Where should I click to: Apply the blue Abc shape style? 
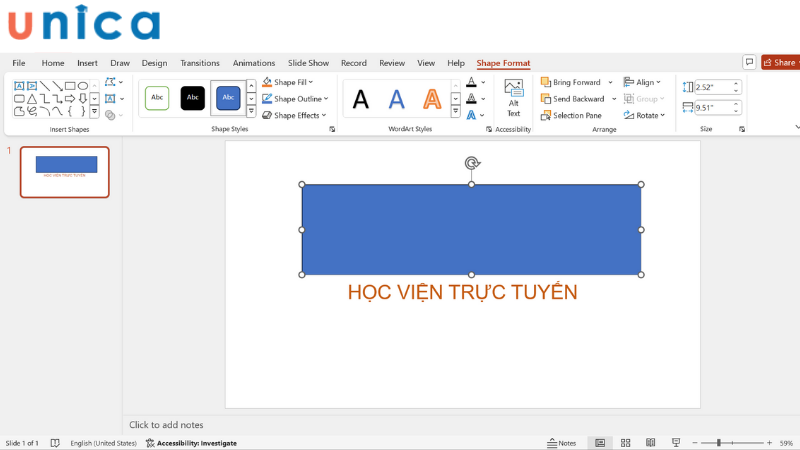click(228, 97)
